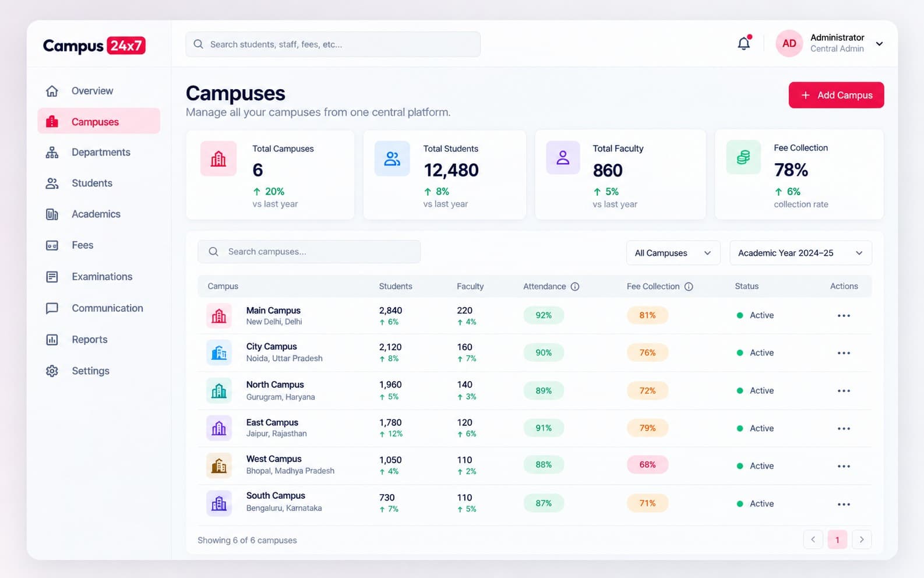The width and height of the screenshot is (924, 578).
Task: Go to the previous page arrow
Action: pos(813,540)
